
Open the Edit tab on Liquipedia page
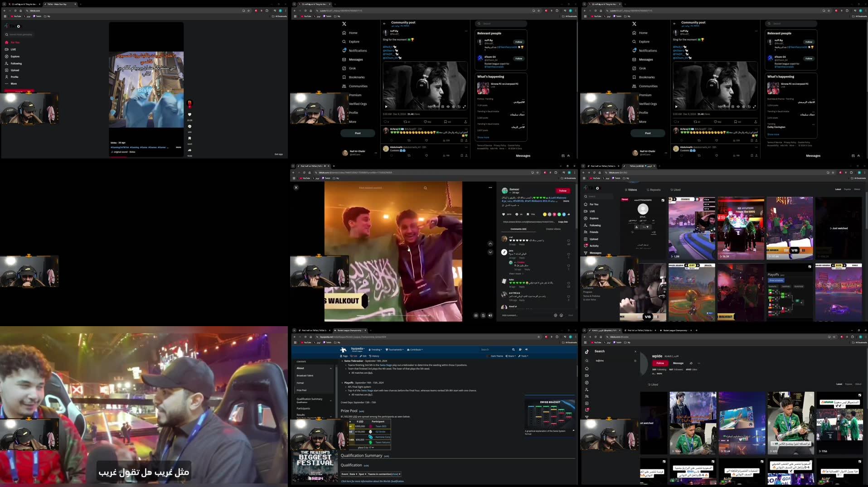[364, 356]
